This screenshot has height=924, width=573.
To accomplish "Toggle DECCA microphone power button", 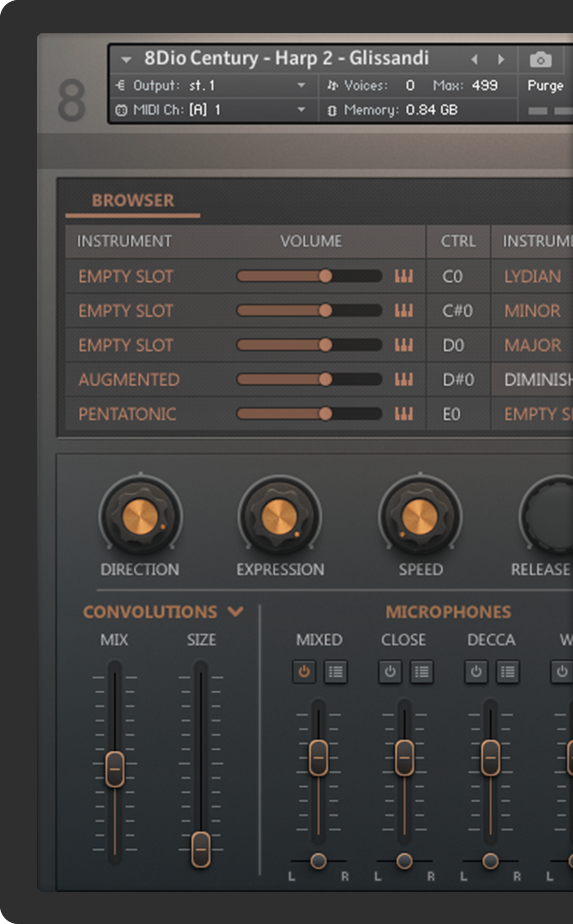I will point(476,672).
